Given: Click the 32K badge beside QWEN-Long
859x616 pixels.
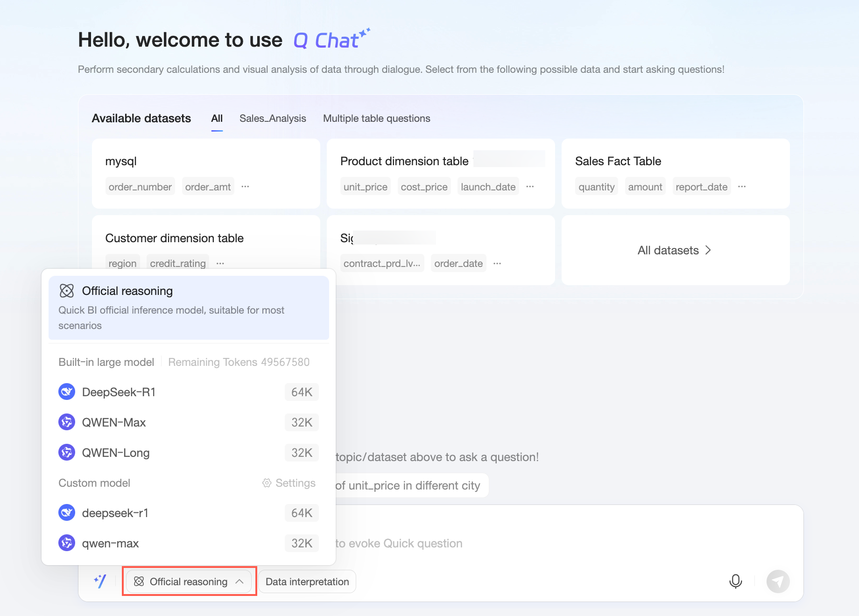Looking at the screenshot, I should click(x=302, y=453).
